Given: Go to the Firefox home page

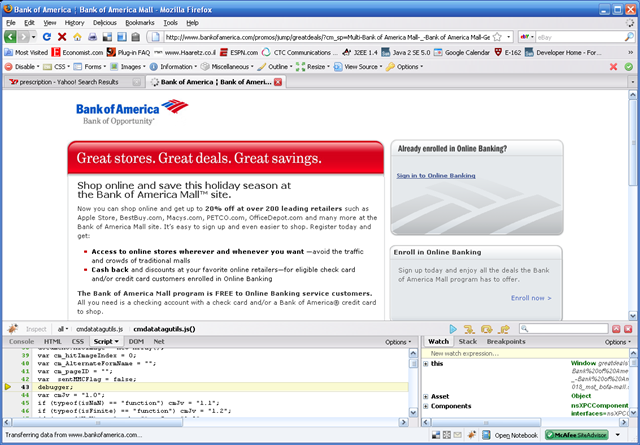Looking at the screenshot, I should (78, 37).
